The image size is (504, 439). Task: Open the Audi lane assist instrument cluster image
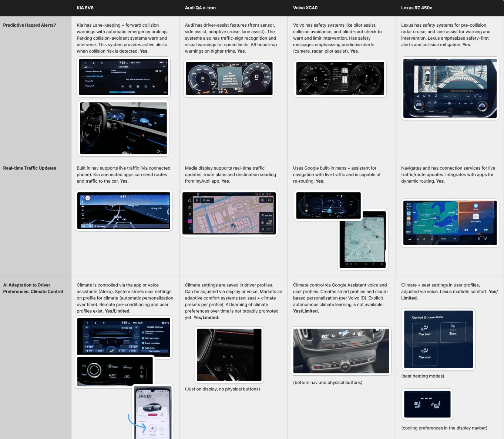(229, 79)
